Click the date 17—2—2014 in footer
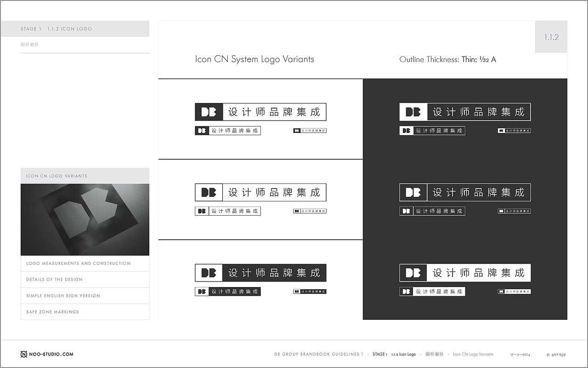 [520, 355]
